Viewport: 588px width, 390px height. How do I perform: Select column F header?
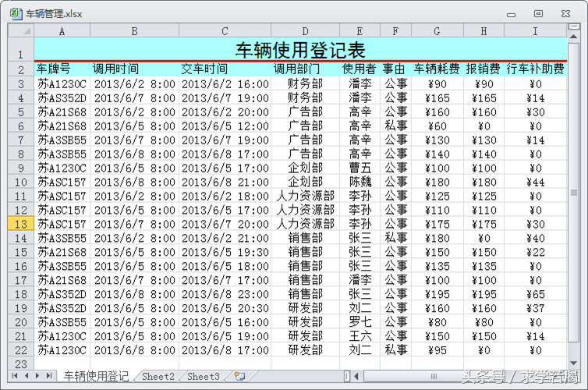point(395,31)
